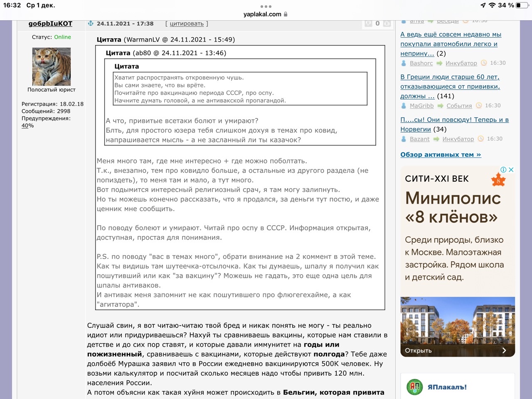Screen dimensions: 532x399
Task: Click the Открыть button on ad
Action: 418,350
